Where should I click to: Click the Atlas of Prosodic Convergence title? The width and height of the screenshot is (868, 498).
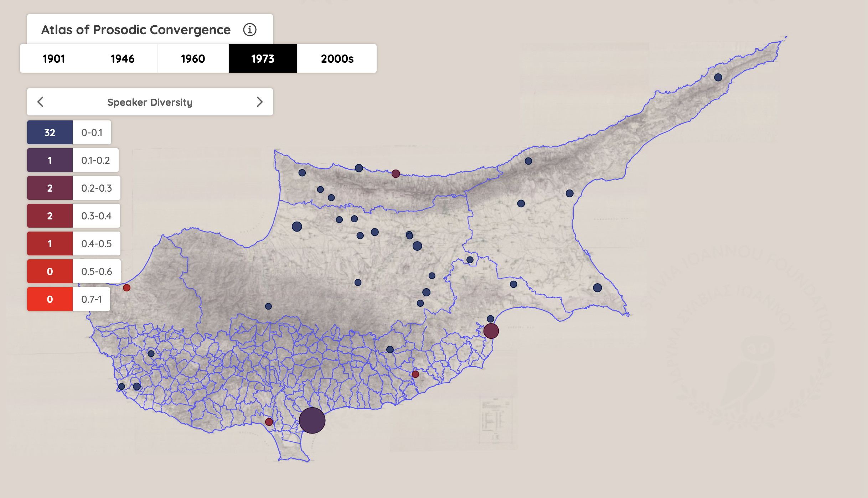pos(136,30)
